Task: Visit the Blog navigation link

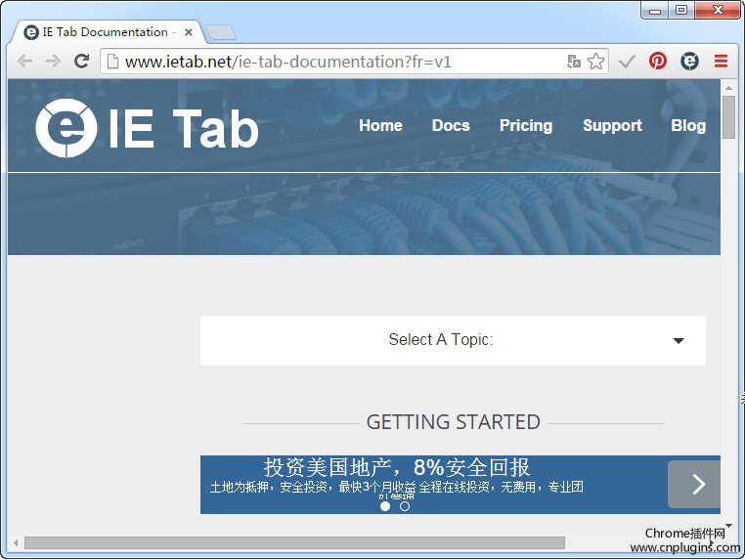Action: pyautogui.click(x=688, y=125)
